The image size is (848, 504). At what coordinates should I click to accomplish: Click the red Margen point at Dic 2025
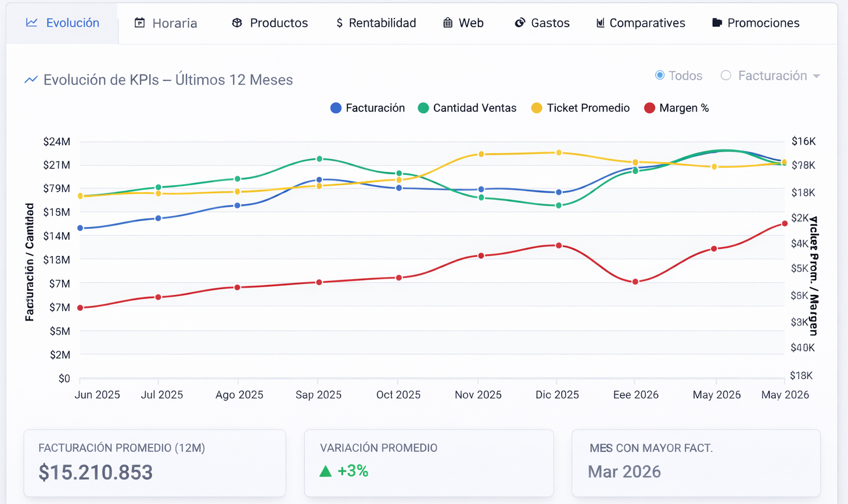click(559, 246)
